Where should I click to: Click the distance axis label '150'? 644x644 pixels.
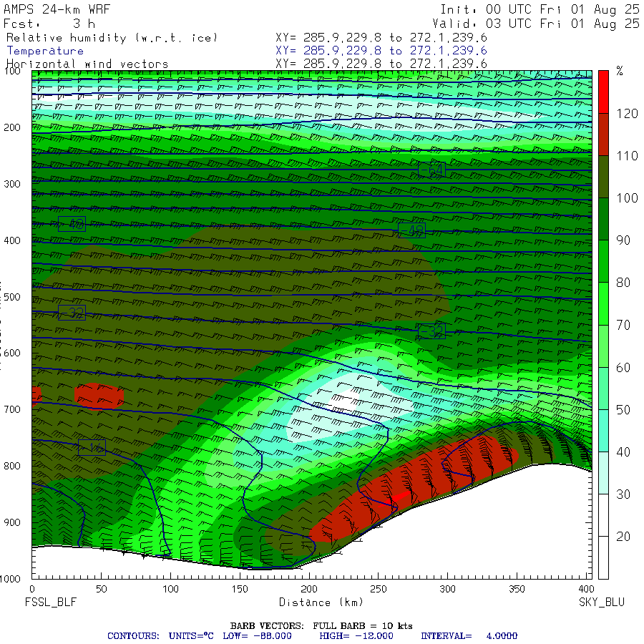click(x=240, y=590)
